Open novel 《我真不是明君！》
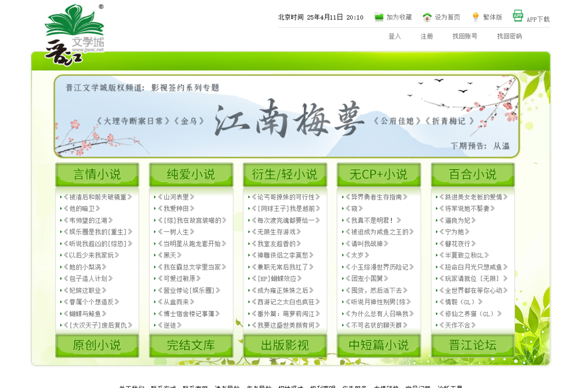 tap(373, 221)
